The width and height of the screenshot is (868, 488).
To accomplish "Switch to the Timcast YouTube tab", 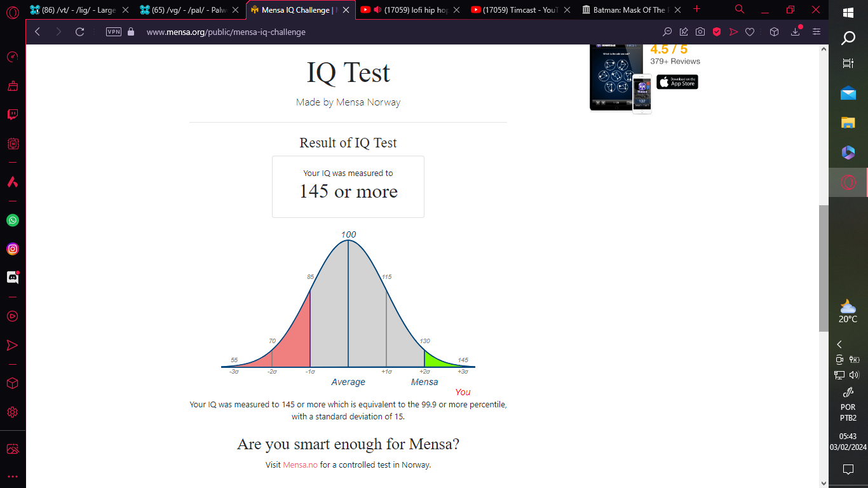I will (520, 10).
